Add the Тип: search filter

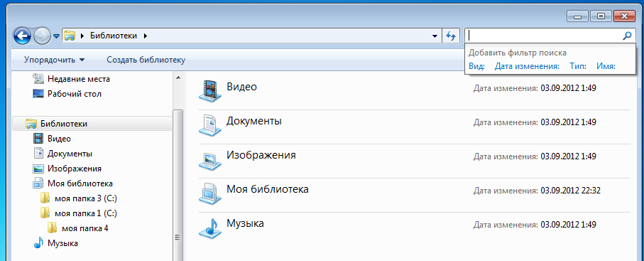tap(578, 66)
